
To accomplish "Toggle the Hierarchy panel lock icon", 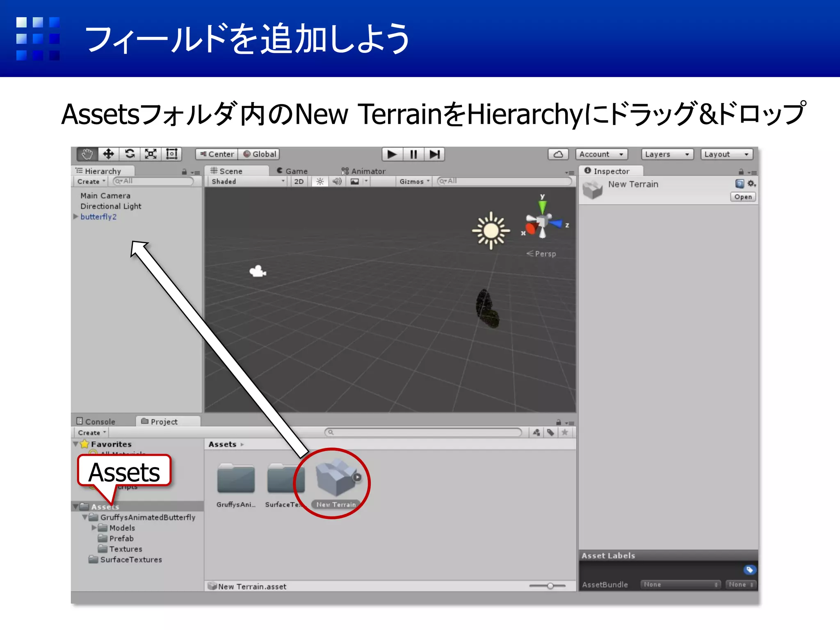I will [x=184, y=172].
